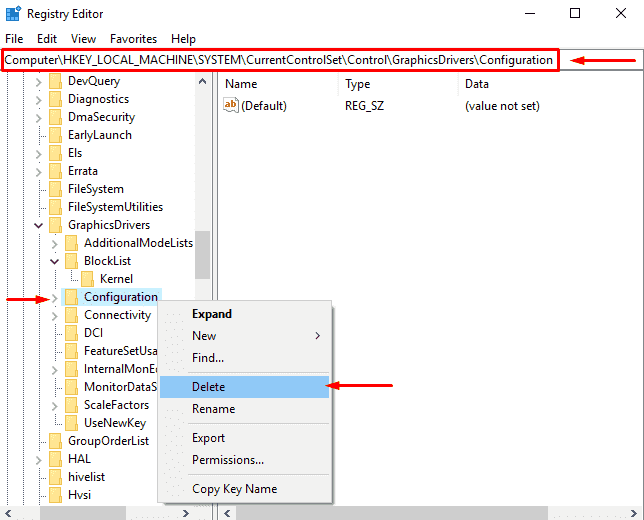Screen dimensions: 644x520
Task: Click Export in the context menu
Action: [244, 438]
